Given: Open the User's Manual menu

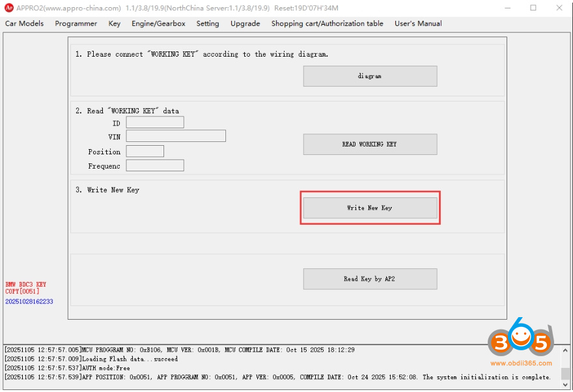Looking at the screenshot, I should [418, 23].
